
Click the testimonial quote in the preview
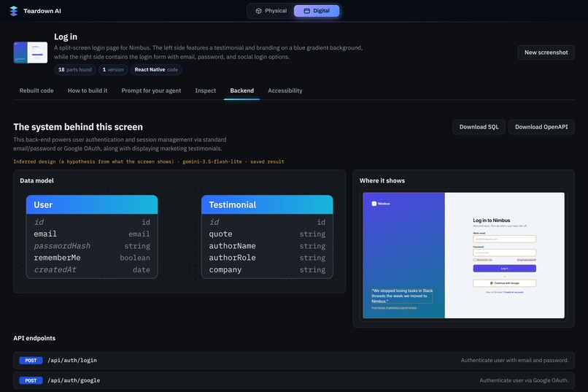[x=402, y=296]
